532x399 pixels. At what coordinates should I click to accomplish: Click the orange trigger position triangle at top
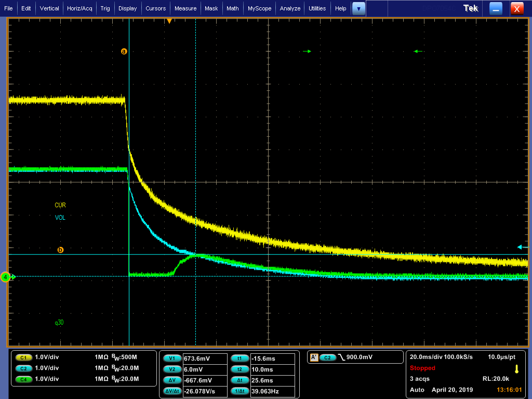[x=169, y=21]
